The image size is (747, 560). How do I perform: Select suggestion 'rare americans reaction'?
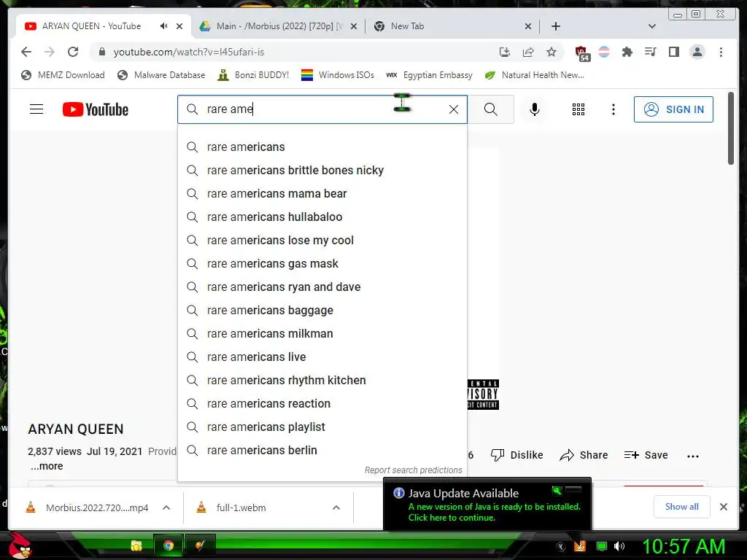pos(322,404)
